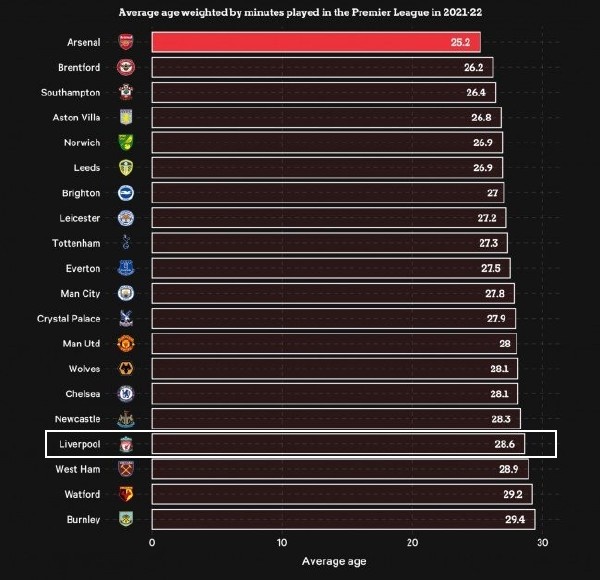Image resolution: width=600 pixels, height=580 pixels.
Task: Click the Average age axis title
Action: 334,561
